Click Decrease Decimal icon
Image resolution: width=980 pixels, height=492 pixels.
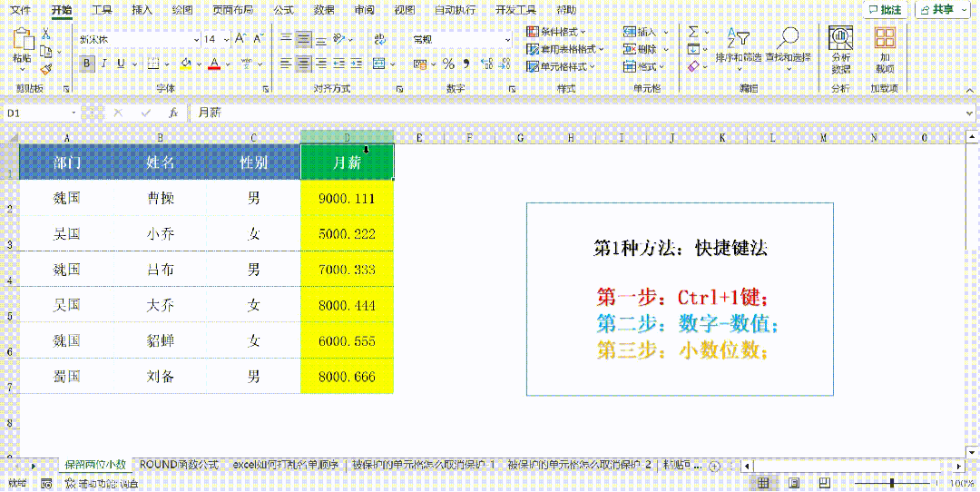point(505,64)
